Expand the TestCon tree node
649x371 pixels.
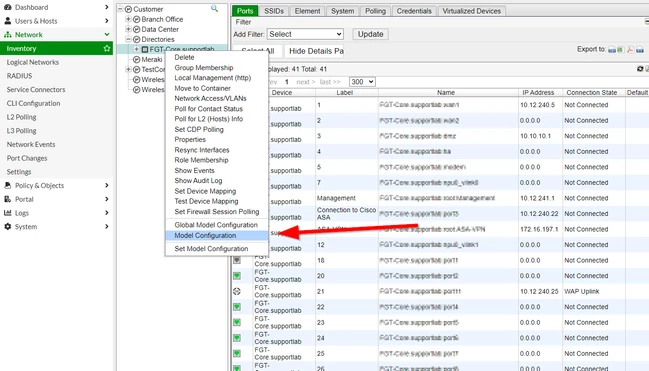[128, 70]
